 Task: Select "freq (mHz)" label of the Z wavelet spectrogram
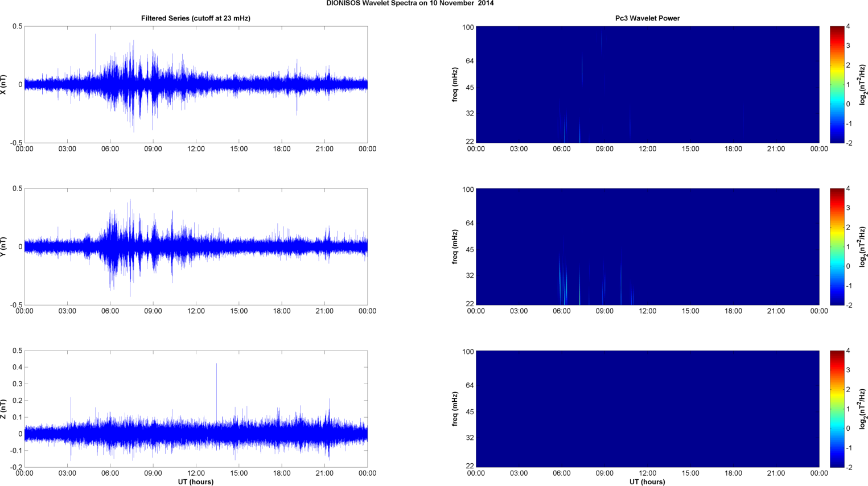[455, 409]
